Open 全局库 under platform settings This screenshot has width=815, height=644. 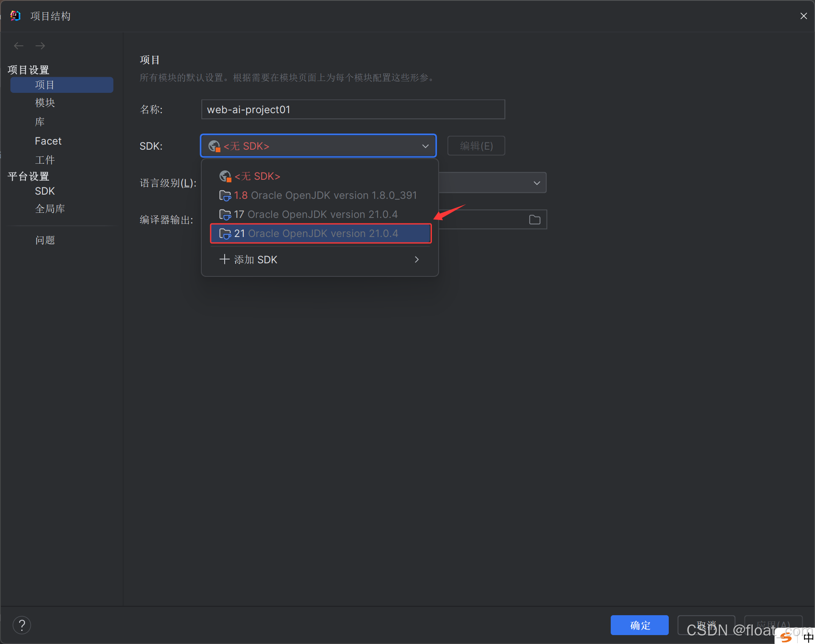pyautogui.click(x=50, y=209)
